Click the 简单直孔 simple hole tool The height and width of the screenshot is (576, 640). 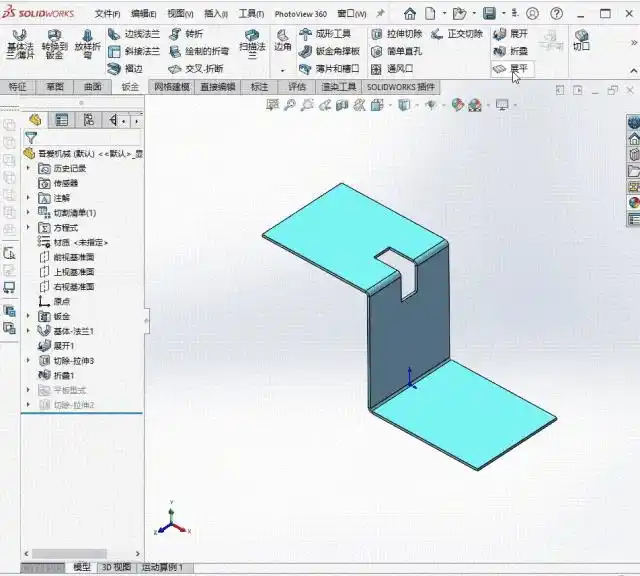pyautogui.click(x=396, y=51)
